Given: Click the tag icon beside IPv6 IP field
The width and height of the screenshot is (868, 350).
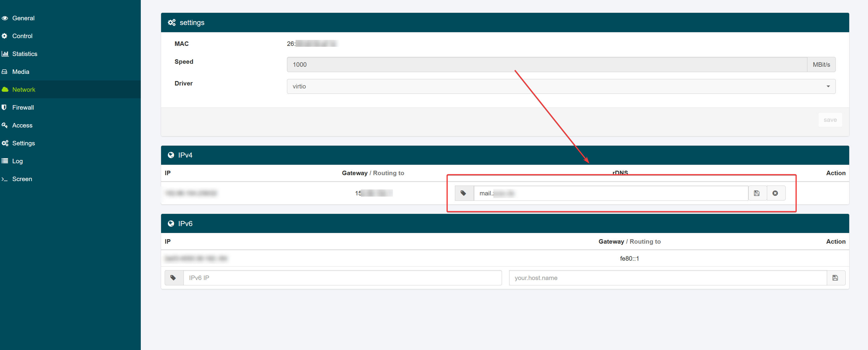Looking at the screenshot, I should (x=173, y=278).
